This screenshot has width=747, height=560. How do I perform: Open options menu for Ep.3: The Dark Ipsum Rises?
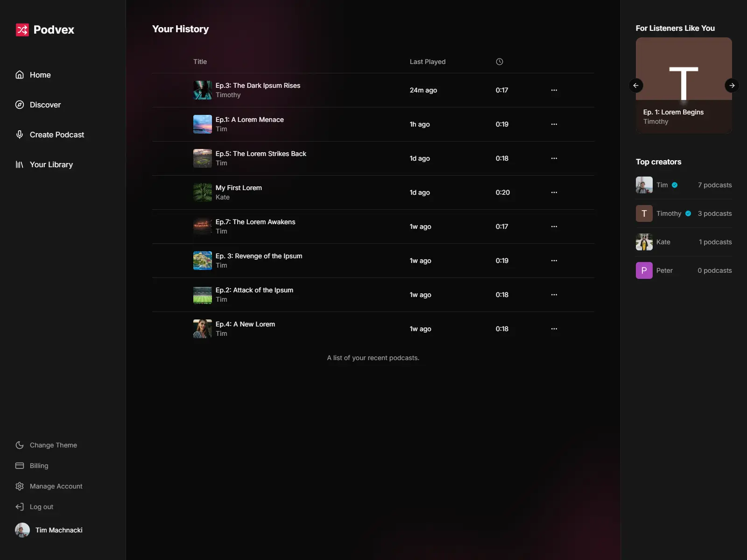[554, 90]
